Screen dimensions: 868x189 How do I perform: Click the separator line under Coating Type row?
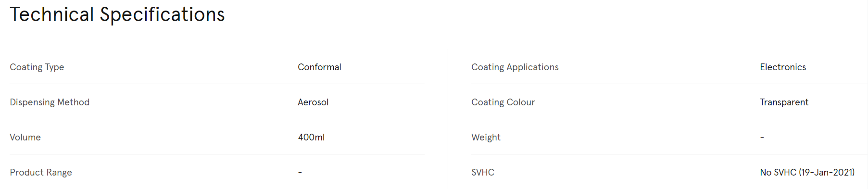[217, 84]
